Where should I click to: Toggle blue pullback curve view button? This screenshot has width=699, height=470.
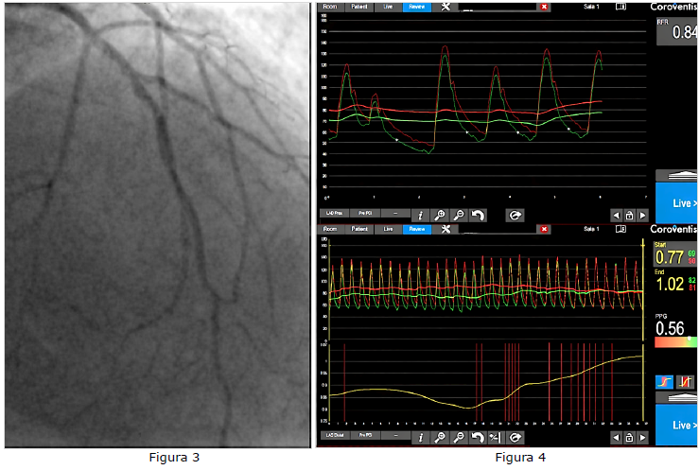point(662,381)
